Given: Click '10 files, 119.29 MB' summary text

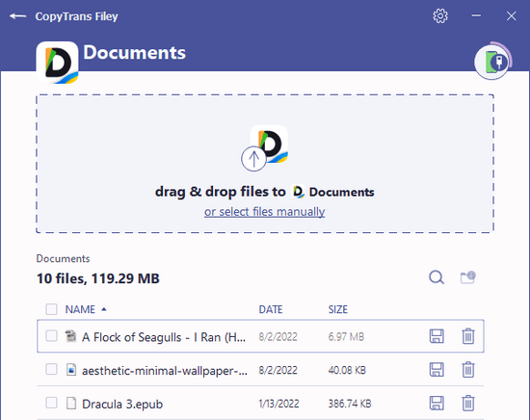Looking at the screenshot, I should click(x=98, y=278).
